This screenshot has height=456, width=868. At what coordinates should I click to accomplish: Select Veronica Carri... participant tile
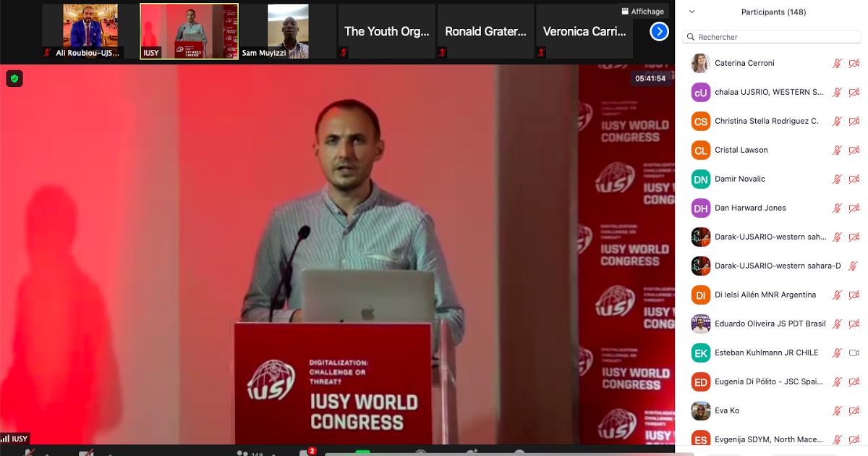[x=584, y=31]
